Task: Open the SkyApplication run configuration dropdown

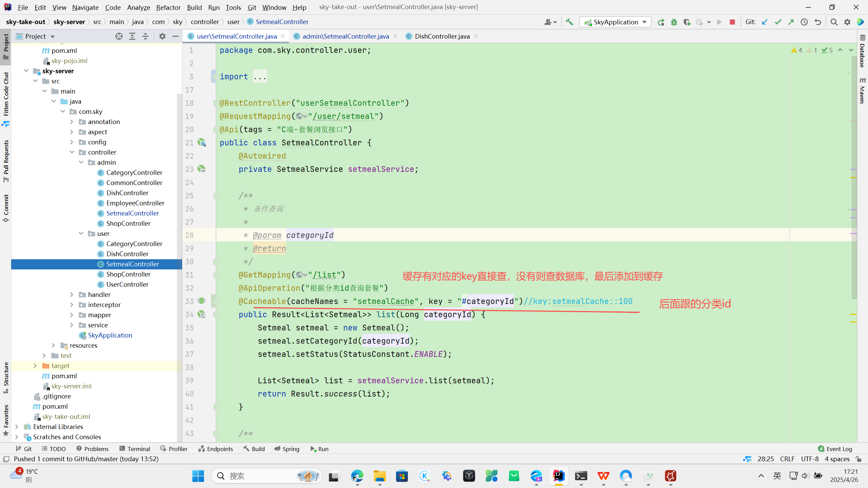Action: point(615,22)
